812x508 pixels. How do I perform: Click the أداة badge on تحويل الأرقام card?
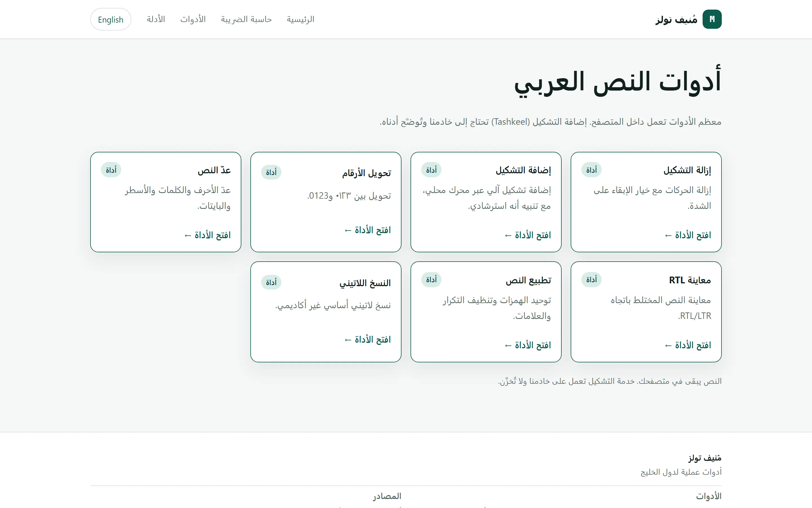271,172
